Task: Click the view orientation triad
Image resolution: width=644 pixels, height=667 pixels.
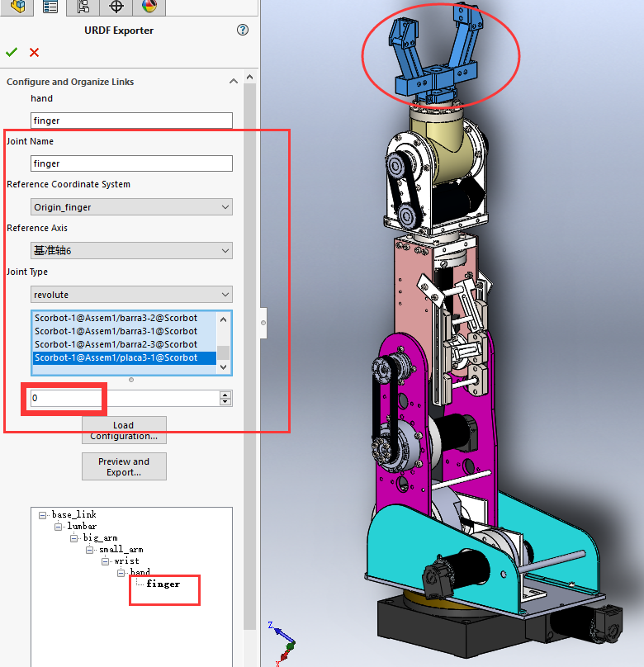Action: click(x=283, y=643)
